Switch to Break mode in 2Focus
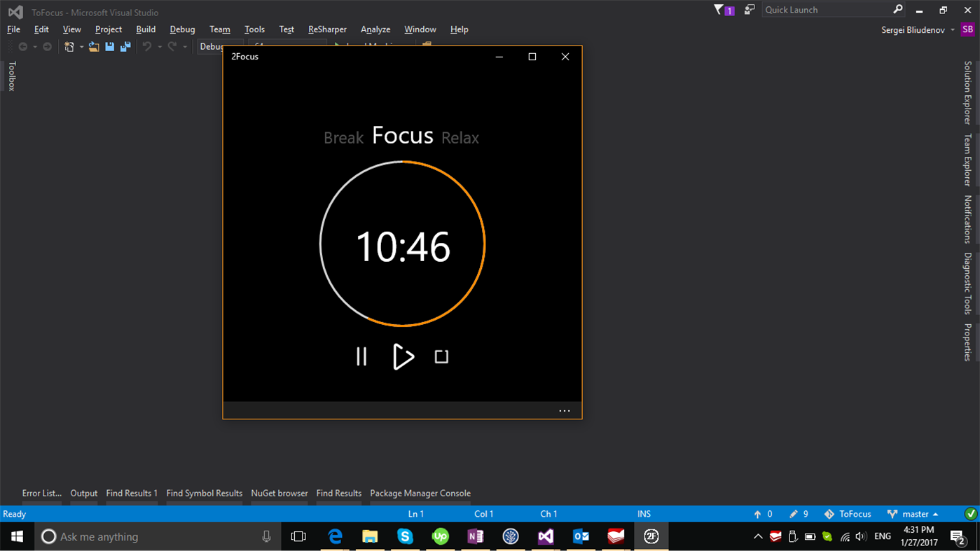The image size is (980, 551). point(343,137)
